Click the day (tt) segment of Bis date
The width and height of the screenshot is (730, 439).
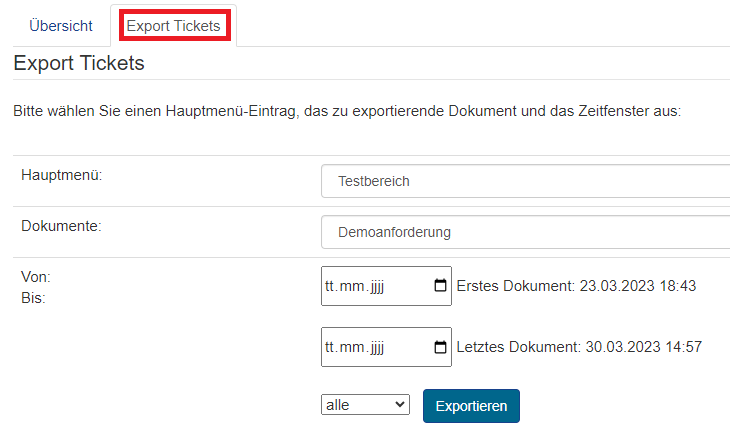pos(331,348)
